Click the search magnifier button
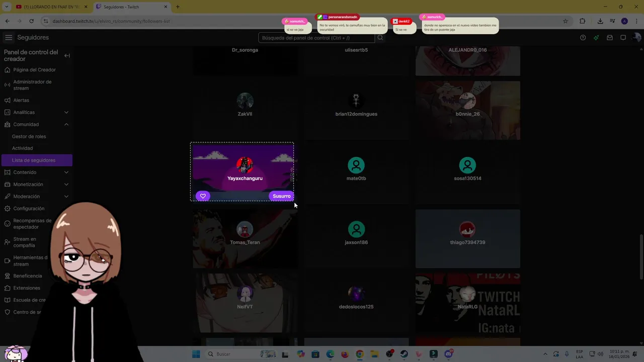The height and width of the screenshot is (362, 644). tap(380, 38)
